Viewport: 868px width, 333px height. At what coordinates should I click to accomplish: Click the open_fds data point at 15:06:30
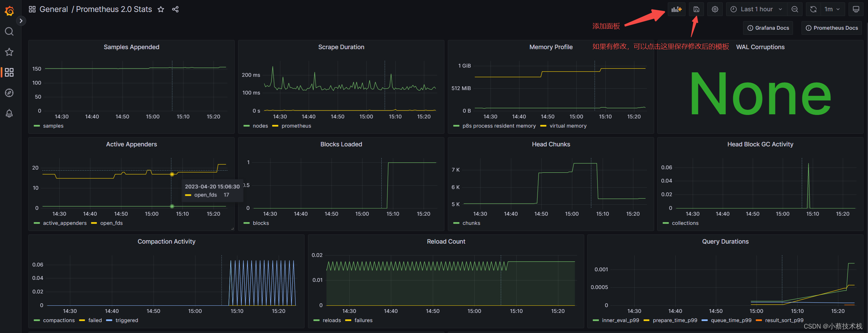point(172,174)
